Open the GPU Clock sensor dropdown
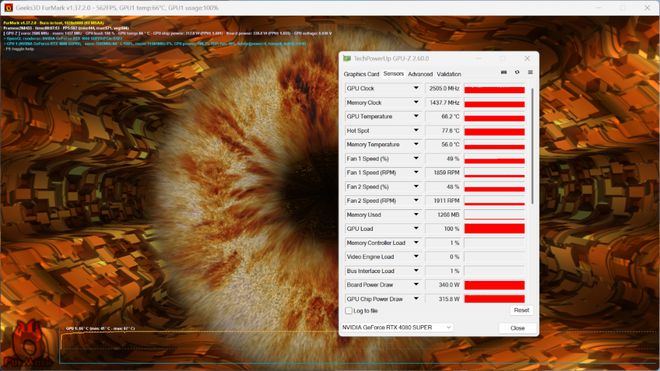 (416, 88)
